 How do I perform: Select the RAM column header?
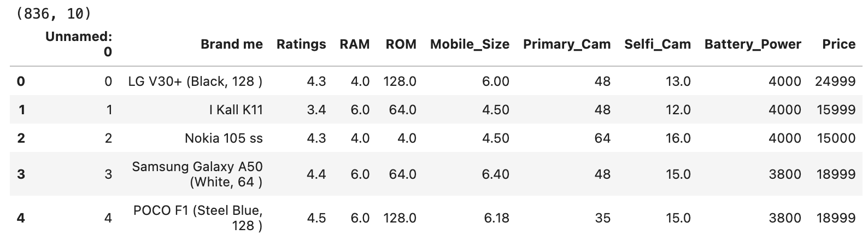[354, 44]
